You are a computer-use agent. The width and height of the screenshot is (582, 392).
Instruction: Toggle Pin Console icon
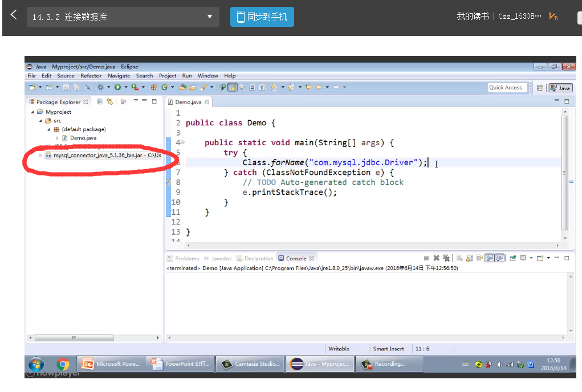pos(512,258)
